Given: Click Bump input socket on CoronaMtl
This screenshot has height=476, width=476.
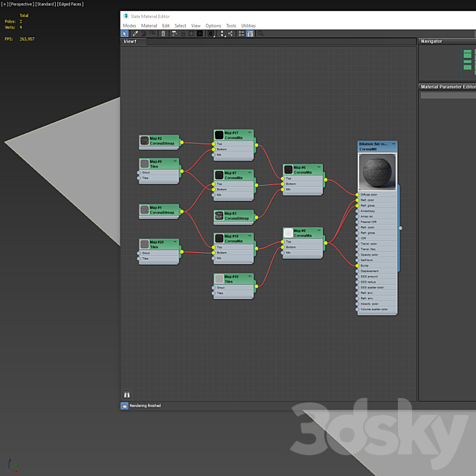Looking at the screenshot, I should click(357, 266).
